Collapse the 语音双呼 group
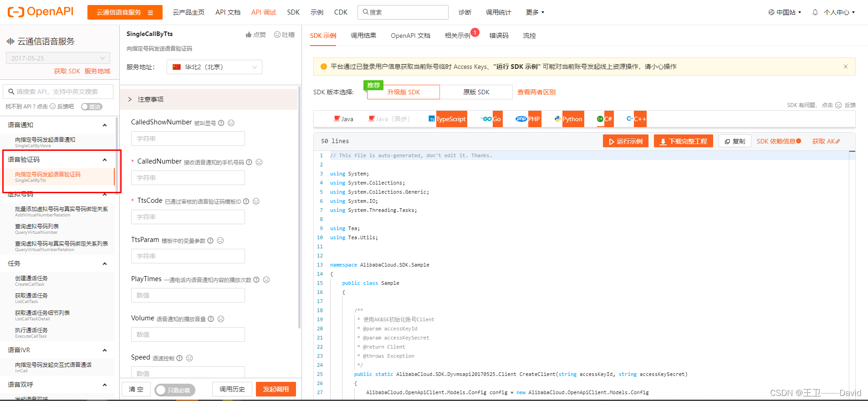 (x=105, y=385)
